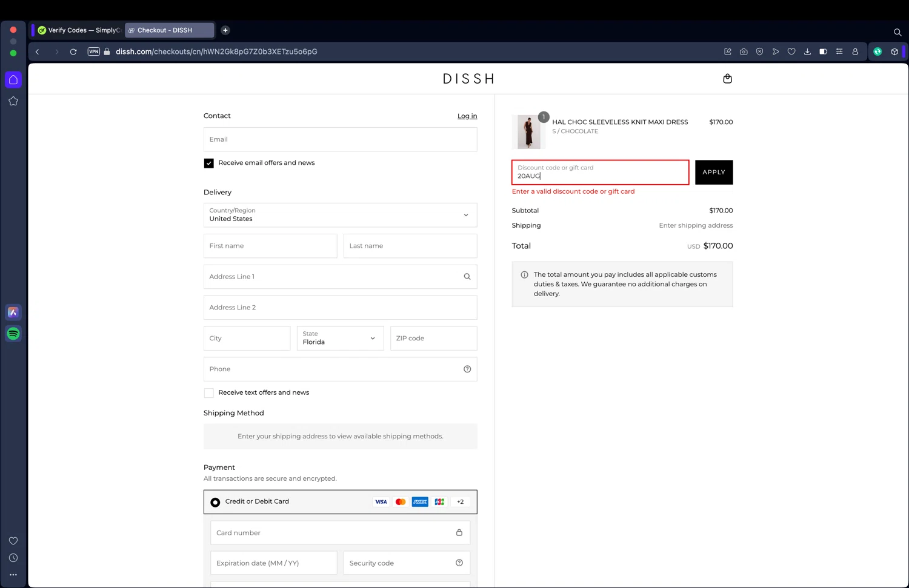This screenshot has width=909, height=588.
Task: Click the dress product thumbnail
Action: (529, 132)
